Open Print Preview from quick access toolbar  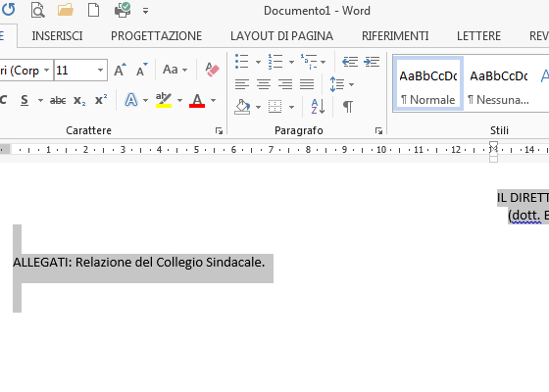(x=37, y=10)
